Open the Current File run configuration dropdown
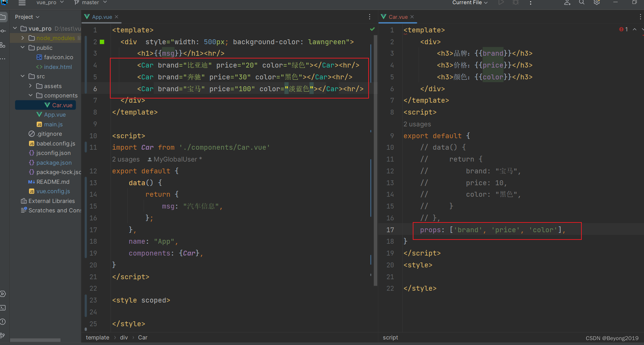The height and width of the screenshot is (345, 644). [x=470, y=3]
